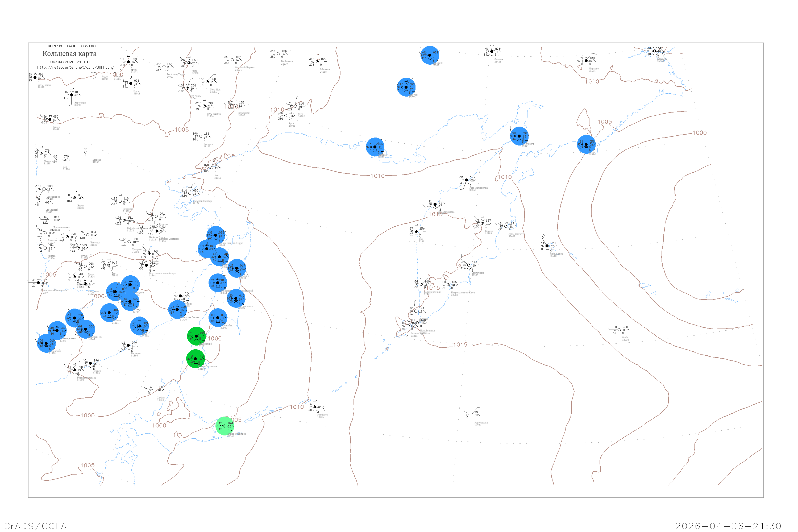Click the Советская Гавань blue station marker
Viewport: 798px width, 532px height.
tap(177, 309)
